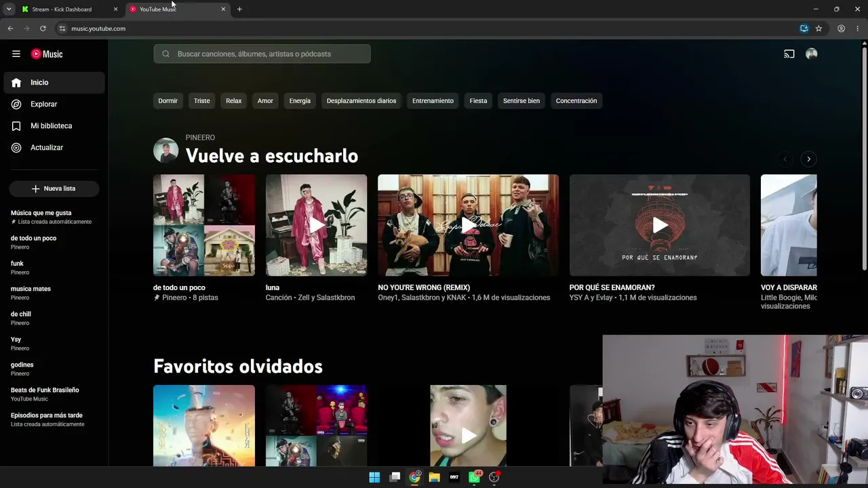Select the Fiesta chip
868x488 pixels.
pos(478,101)
